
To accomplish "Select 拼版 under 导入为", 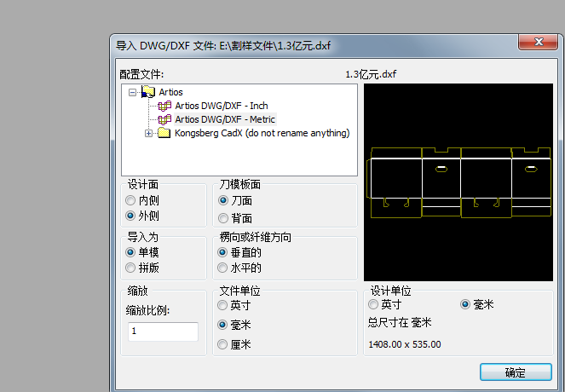I will (130, 268).
